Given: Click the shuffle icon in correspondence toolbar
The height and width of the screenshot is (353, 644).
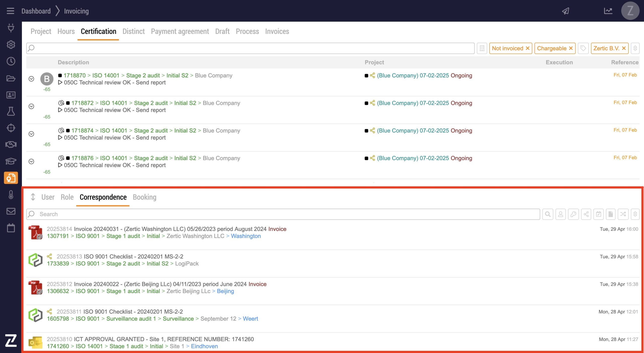Looking at the screenshot, I should point(623,214).
